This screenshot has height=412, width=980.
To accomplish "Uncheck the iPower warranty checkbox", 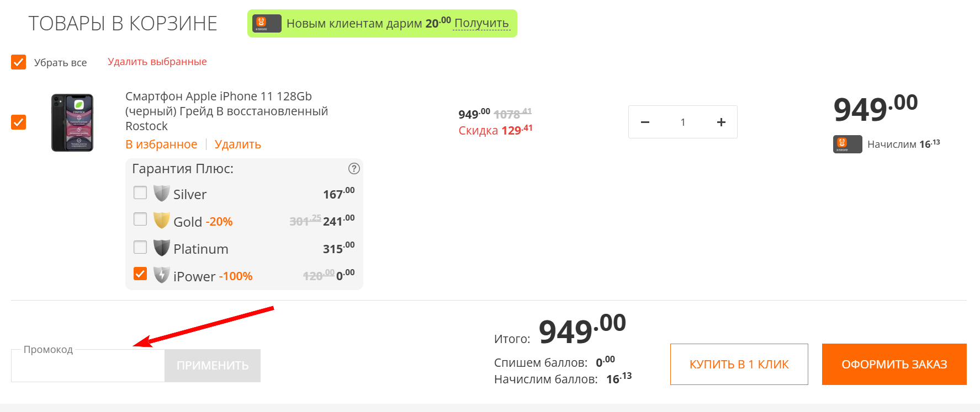I will pyautogui.click(x=140, y=273).
